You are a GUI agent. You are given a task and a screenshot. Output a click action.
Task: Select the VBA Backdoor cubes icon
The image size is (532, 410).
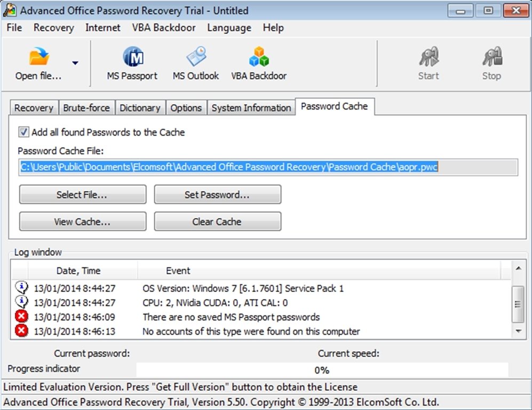(x=259, y=56)
